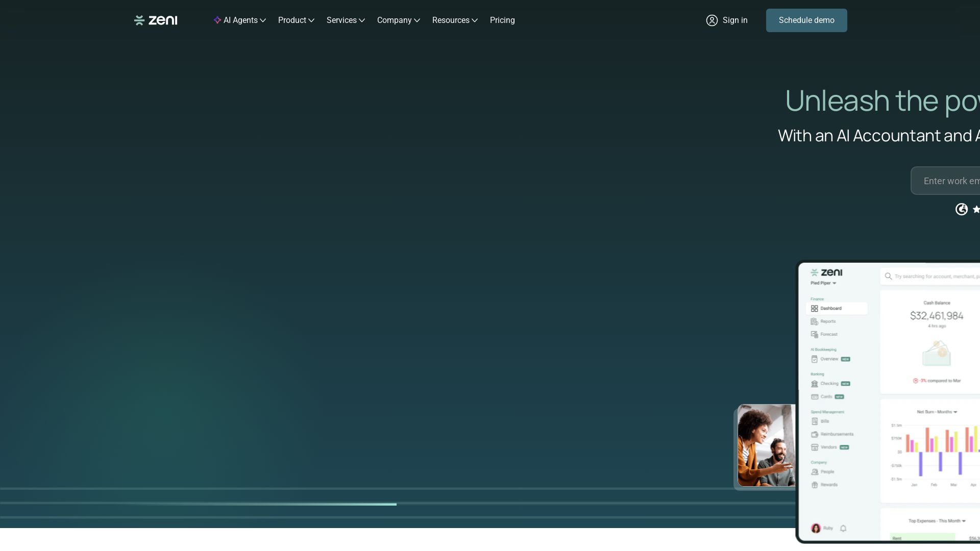Click the 'Unleash the' headline text
Screen dimensions: 980x551
click(862, 101)
